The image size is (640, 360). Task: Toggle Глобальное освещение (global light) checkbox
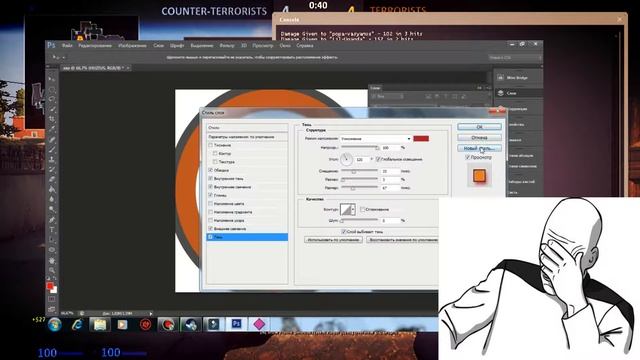pyautogui.click(x=378, y=159)
